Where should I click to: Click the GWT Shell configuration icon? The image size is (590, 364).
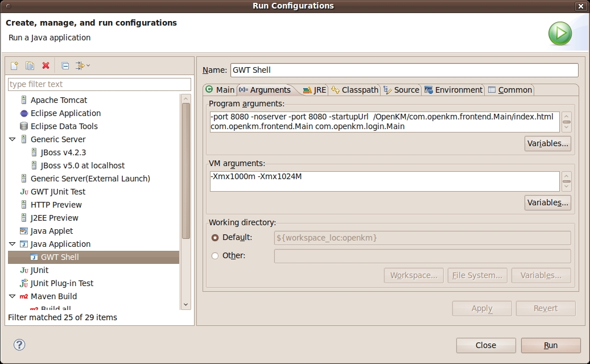(34, 257)
